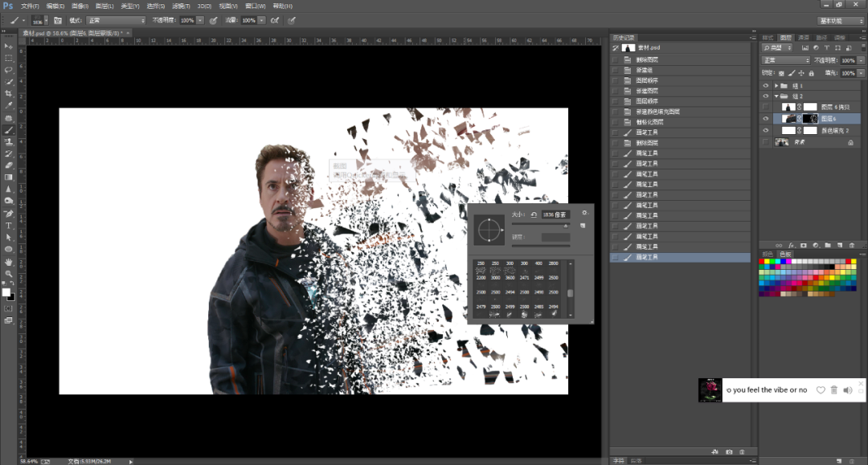
Task: Select the Clone Stamp tool
Action: coord(8,142)
